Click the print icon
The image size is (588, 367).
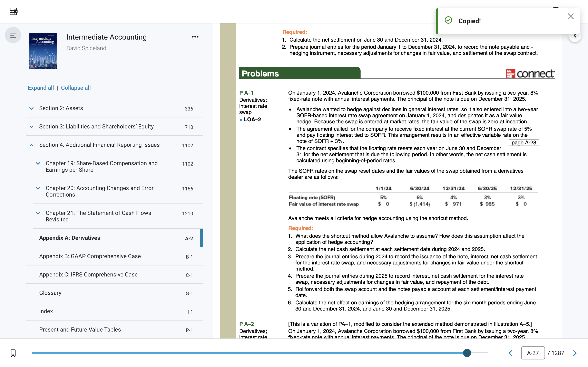[x=13, y=11]
